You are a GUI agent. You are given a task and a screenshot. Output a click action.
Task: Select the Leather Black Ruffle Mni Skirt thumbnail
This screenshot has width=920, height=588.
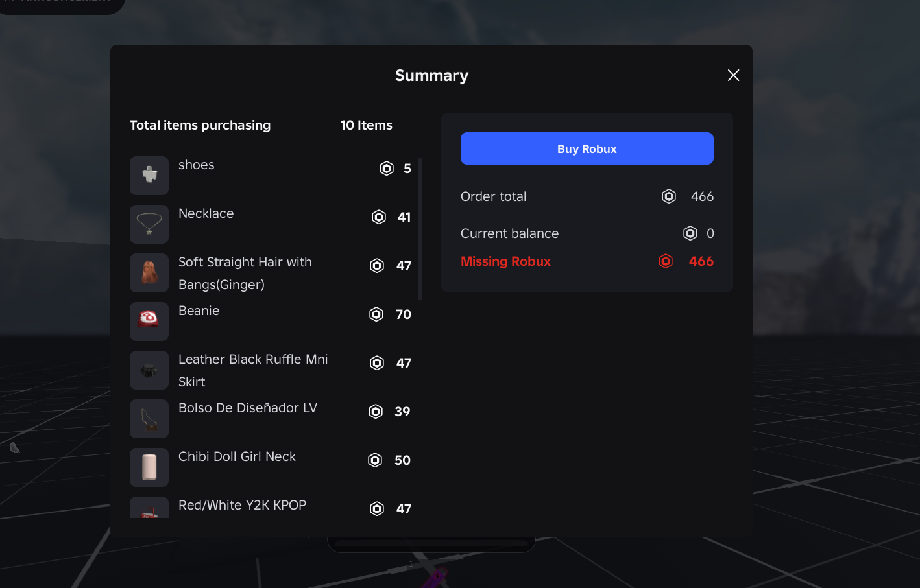[149, 370]
